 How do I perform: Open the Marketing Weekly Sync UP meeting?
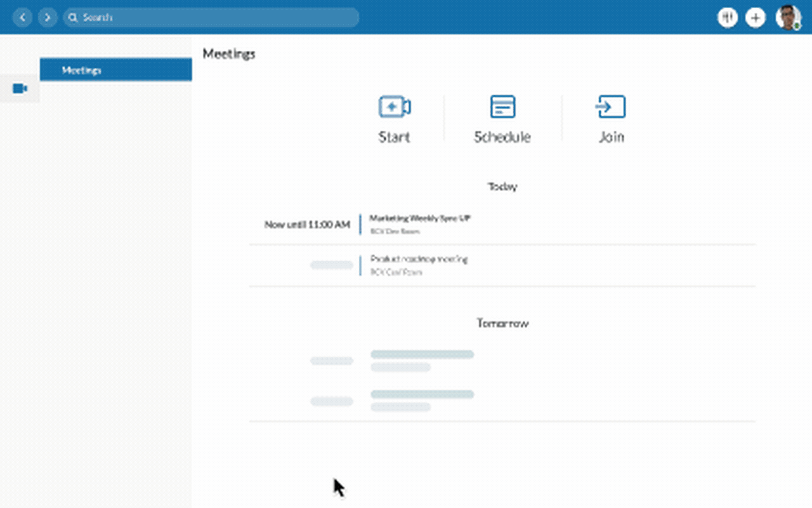point(420,218)
